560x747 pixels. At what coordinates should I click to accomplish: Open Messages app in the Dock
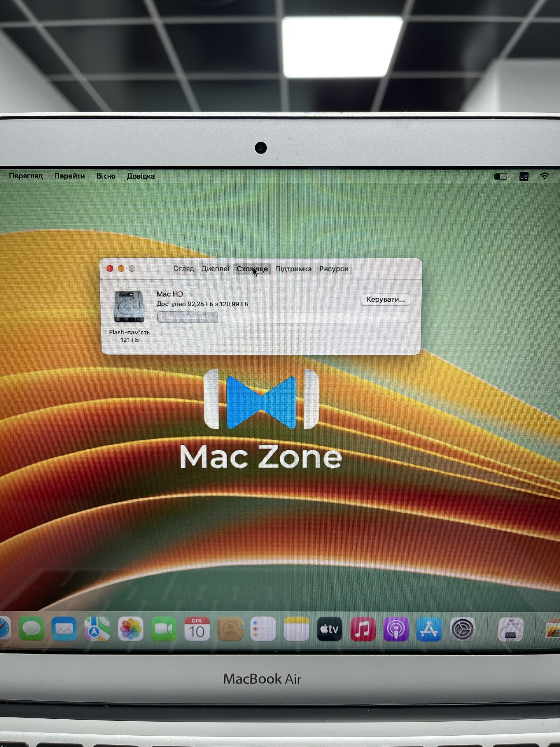tap(32, 629)
